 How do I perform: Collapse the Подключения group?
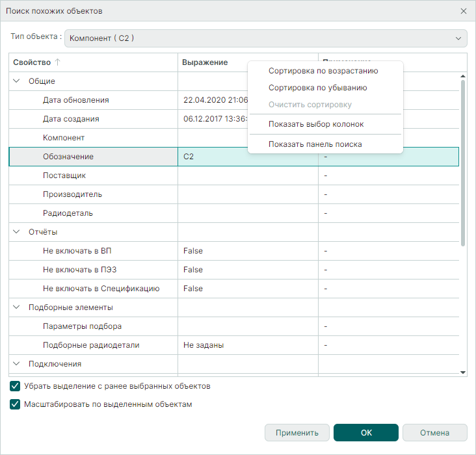tap(16, 364)
